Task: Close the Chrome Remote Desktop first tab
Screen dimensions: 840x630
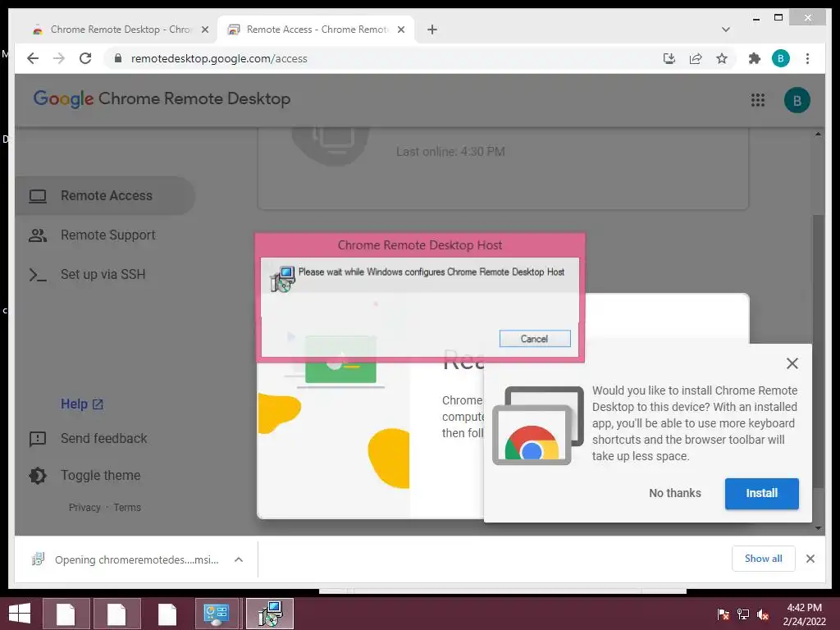Action: [204, 30]
